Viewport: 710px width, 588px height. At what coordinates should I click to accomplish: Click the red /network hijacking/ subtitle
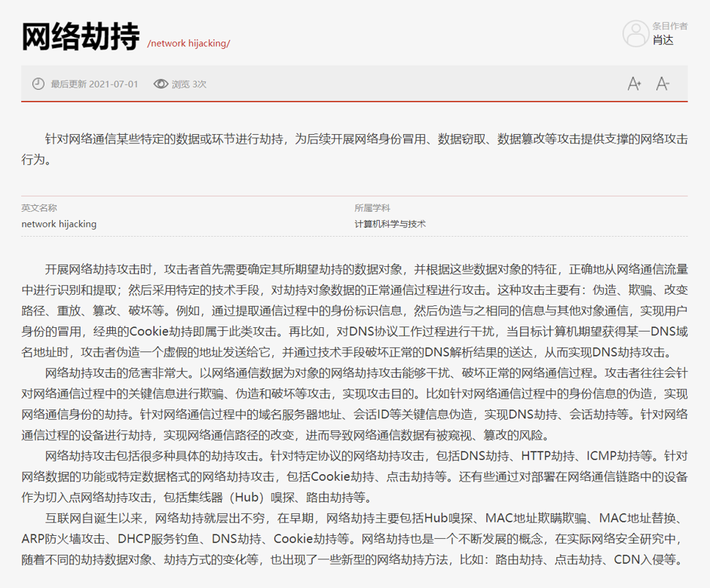[188, 44]
